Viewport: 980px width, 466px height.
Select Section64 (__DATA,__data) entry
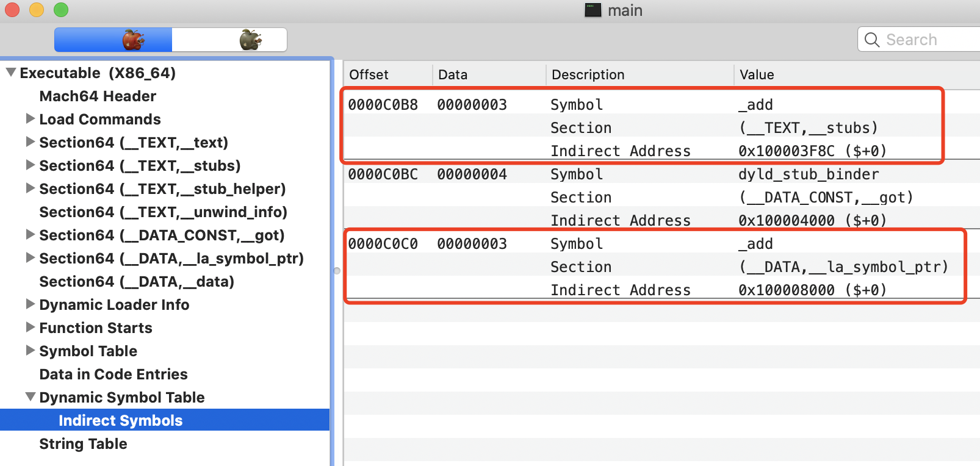137,282
